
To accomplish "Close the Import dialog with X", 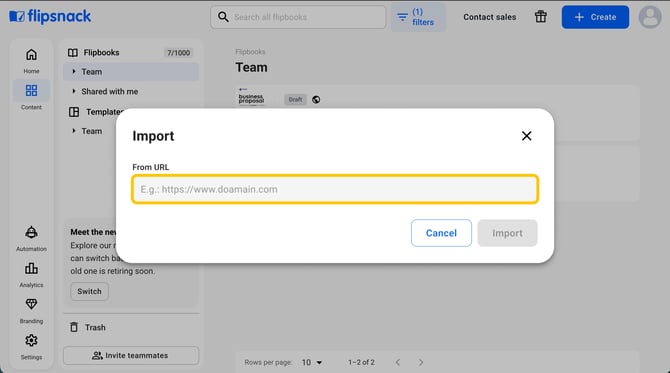I will [526, 136].
